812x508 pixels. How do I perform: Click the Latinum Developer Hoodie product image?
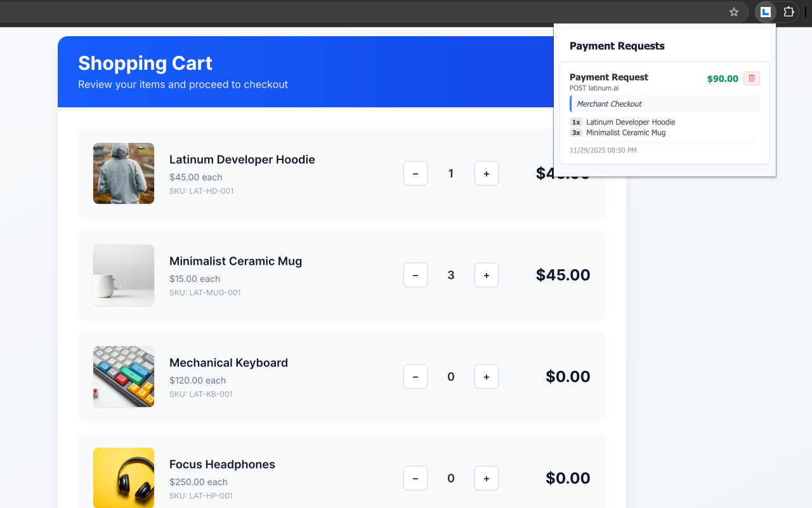(x=123, y=173)
